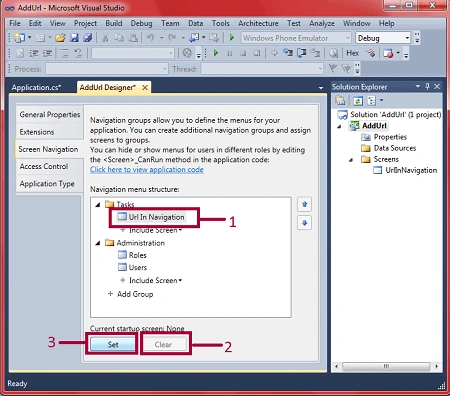Click the Clear startup screen button
Viewport: 450px width, 396px height.
(x=163, y=344)
